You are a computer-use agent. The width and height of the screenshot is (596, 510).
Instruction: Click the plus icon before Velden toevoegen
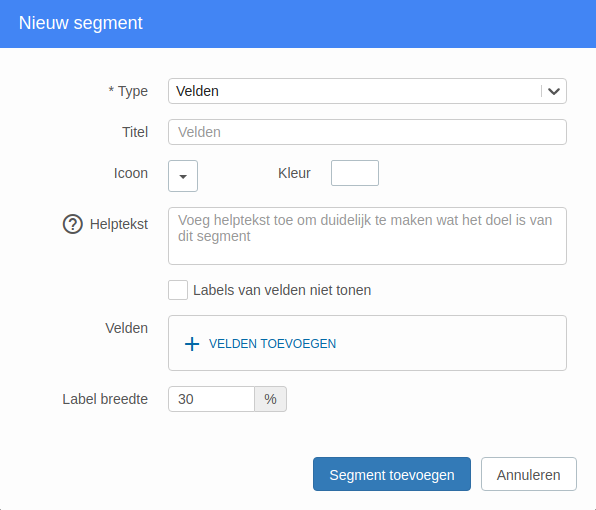192,344
